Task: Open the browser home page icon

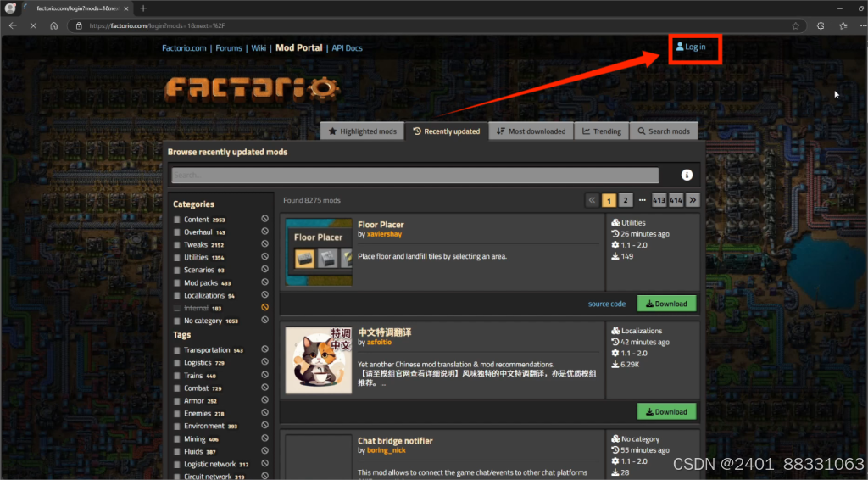Action: (x=53, y=25)
